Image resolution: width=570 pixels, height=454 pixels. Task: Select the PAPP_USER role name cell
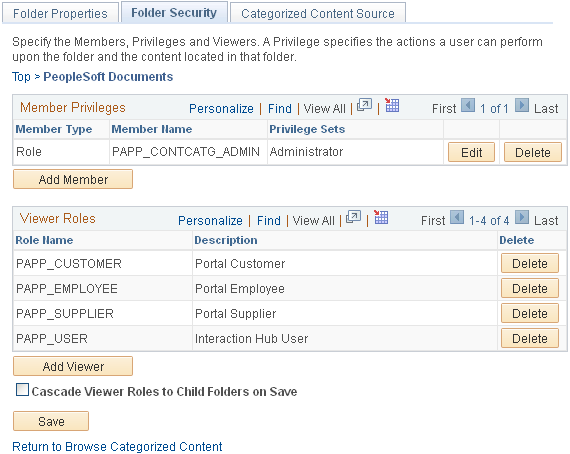pyautogui.click(x=103, y=338)
